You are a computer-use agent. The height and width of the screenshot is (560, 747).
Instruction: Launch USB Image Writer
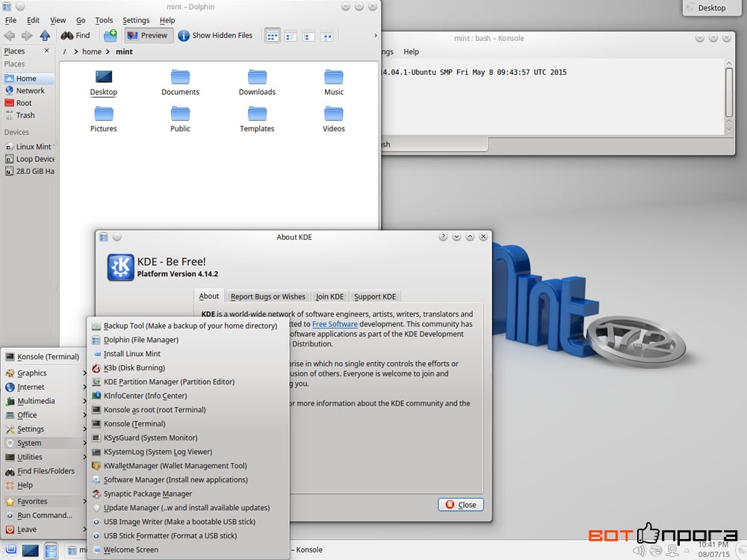tap(189, 521)
